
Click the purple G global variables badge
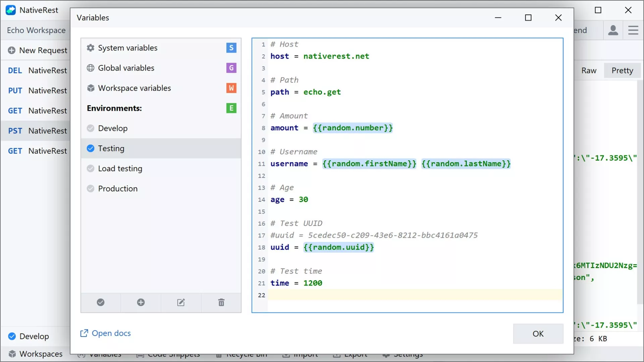pos(231,68)
